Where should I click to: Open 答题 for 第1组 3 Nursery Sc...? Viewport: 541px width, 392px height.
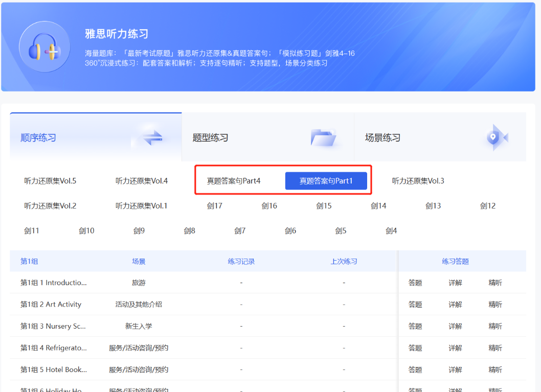click(x=415, y=326)
